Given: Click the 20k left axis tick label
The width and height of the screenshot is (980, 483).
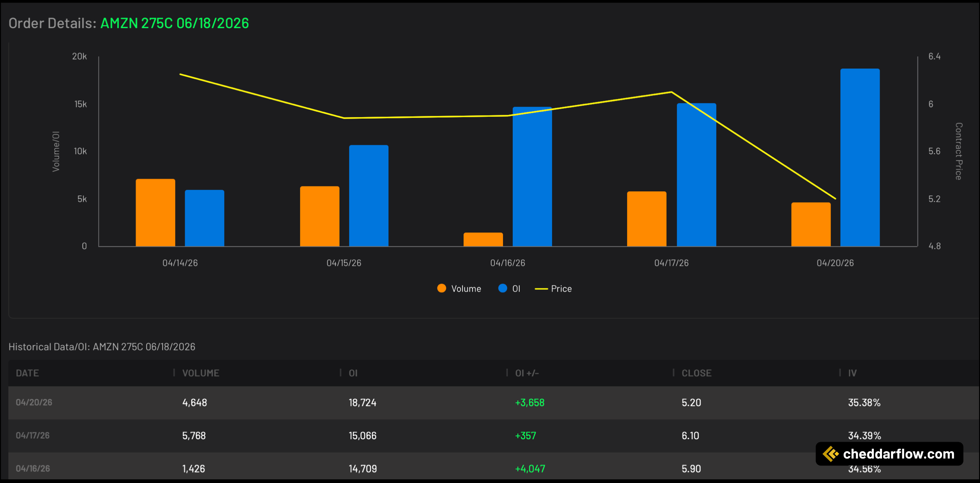Looking at the screenshot, I should [80, 56].
